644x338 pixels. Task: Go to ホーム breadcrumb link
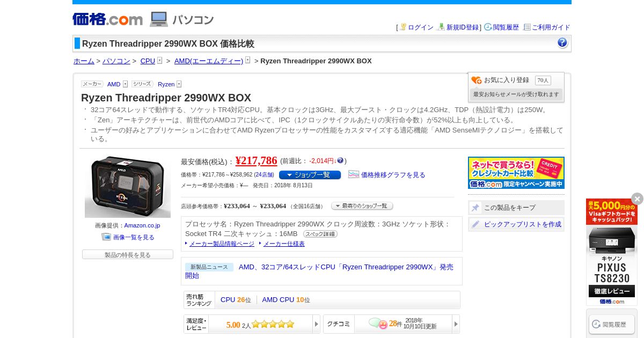(84, 61)
